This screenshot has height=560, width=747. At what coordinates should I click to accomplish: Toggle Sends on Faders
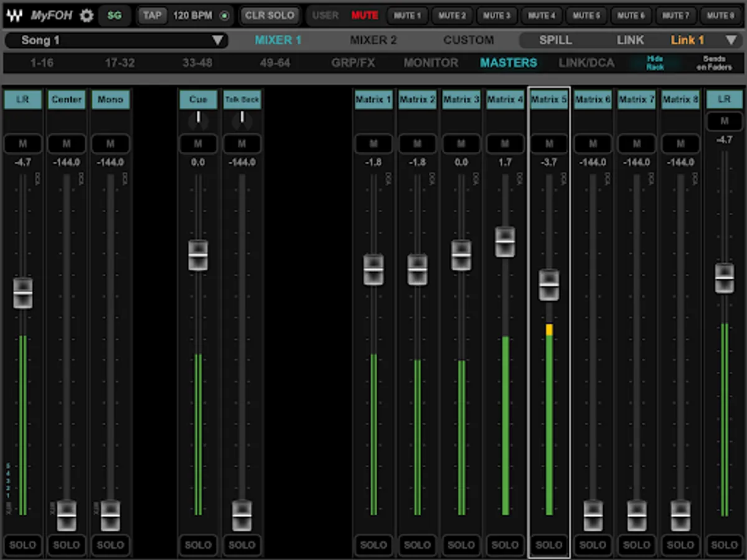point(713,63)
